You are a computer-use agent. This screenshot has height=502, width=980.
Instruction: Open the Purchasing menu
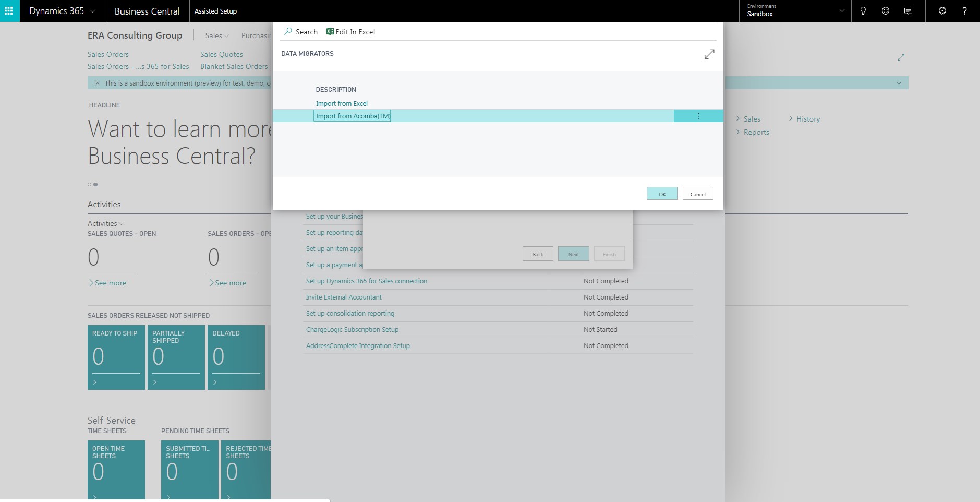pyautogui.click(x=256, y=35)
